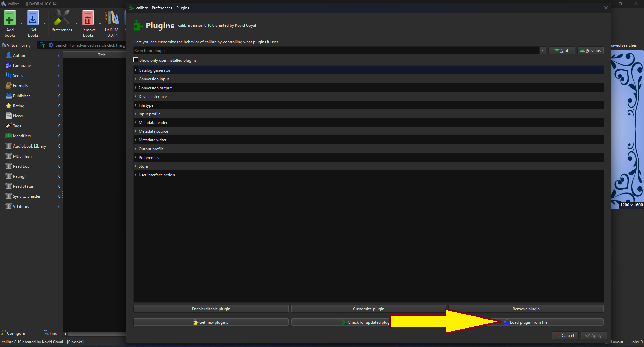Expand the File type plugin category
Image resolution: width=644 pixels, height=347 pixels.
pos(136,105)
